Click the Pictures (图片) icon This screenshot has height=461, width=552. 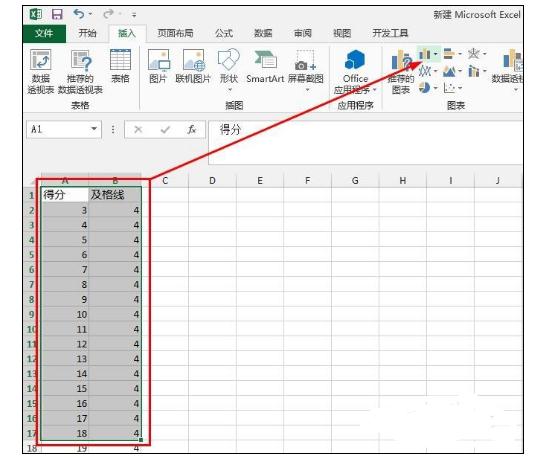(x=158, y=66)
